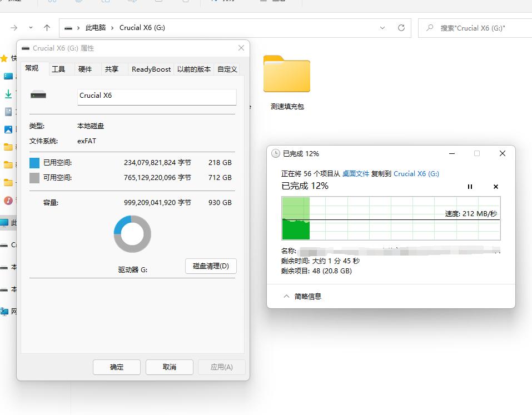The width and height of the screenshot is (532, 415).
Task: Confirm properties with 确定 button
Action: (117, 367)
